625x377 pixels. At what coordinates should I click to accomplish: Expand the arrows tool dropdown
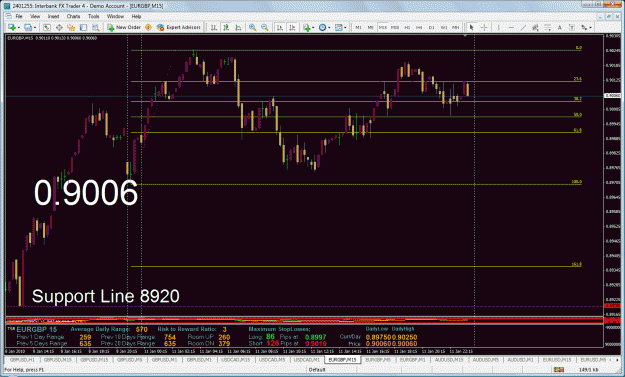[590, 27]
